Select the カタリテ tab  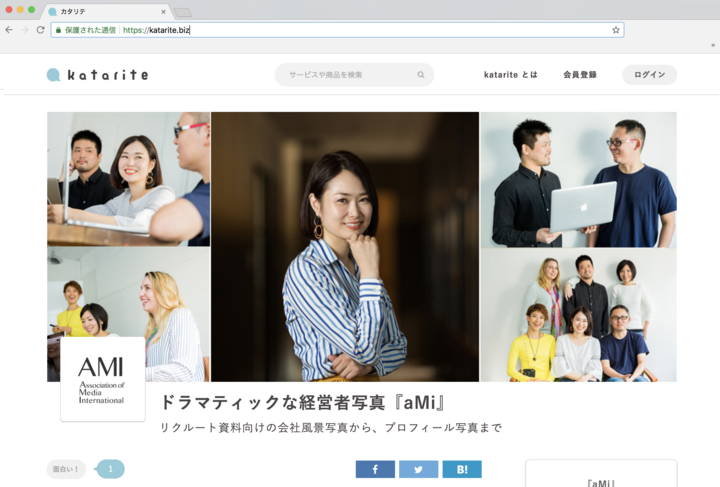tap(106, 11)
